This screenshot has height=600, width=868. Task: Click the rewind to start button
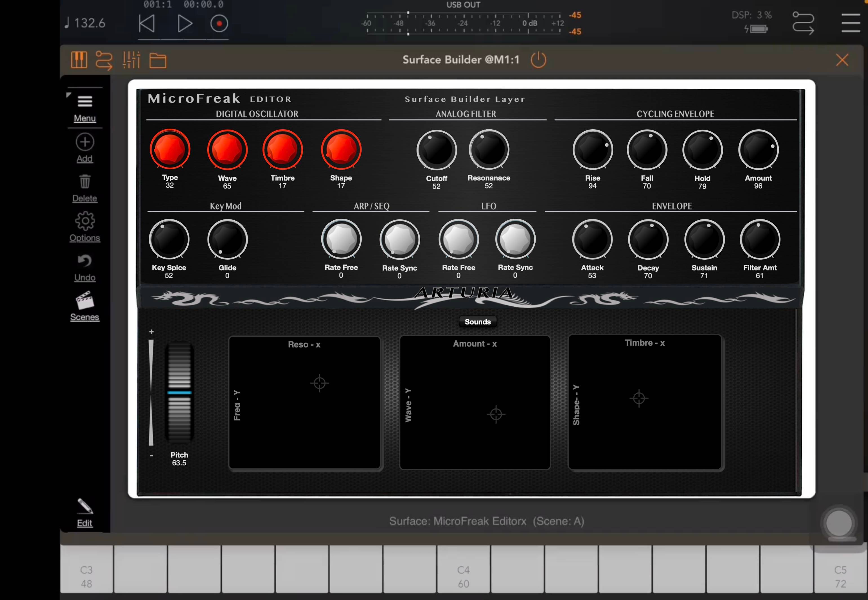(x=147, y=24)
